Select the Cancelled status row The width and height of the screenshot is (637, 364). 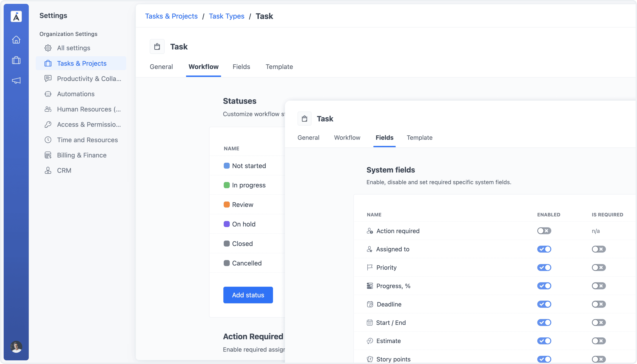(247, 263)
